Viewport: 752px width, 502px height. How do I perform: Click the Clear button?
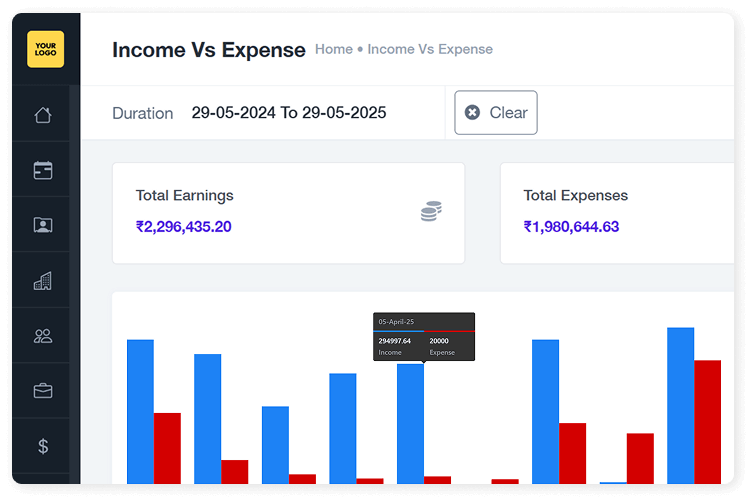(x=496, y=113)
